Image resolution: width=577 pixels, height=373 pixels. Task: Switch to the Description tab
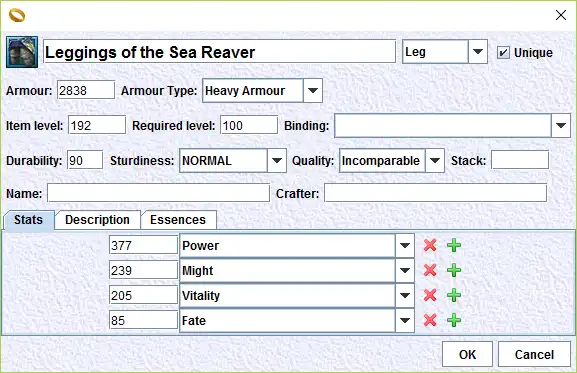pyautogui.click(x=98, y=220)
